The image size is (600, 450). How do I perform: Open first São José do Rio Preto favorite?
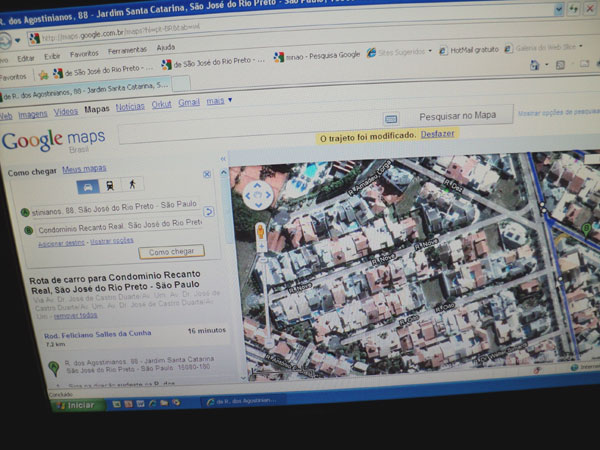(103, 70)
